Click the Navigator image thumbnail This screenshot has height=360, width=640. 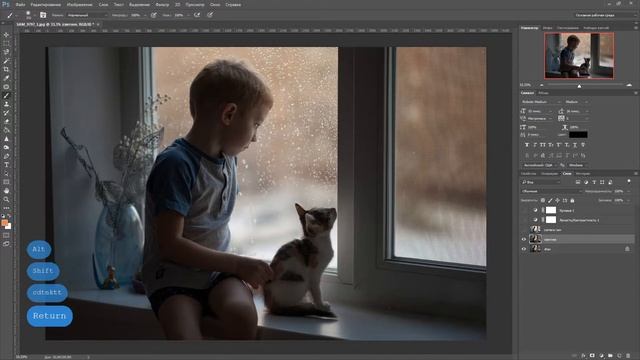pos(579,56)
